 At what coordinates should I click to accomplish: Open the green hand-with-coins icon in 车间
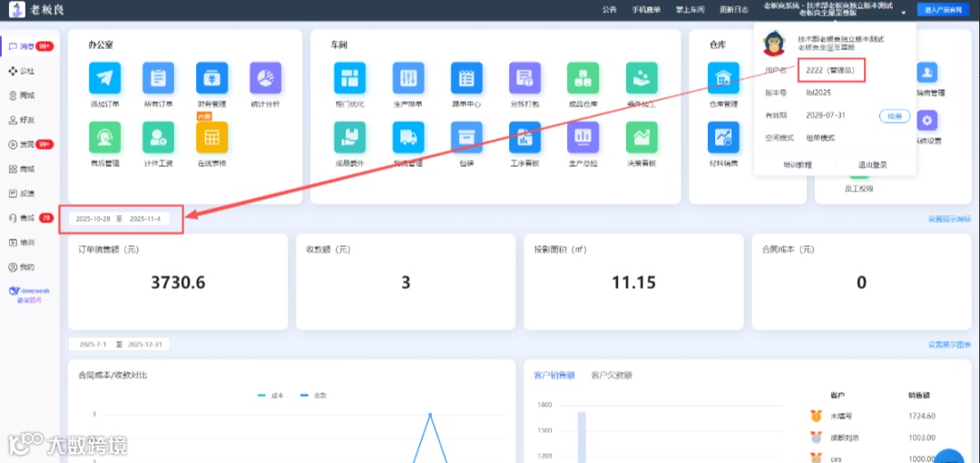click(642, 78)
